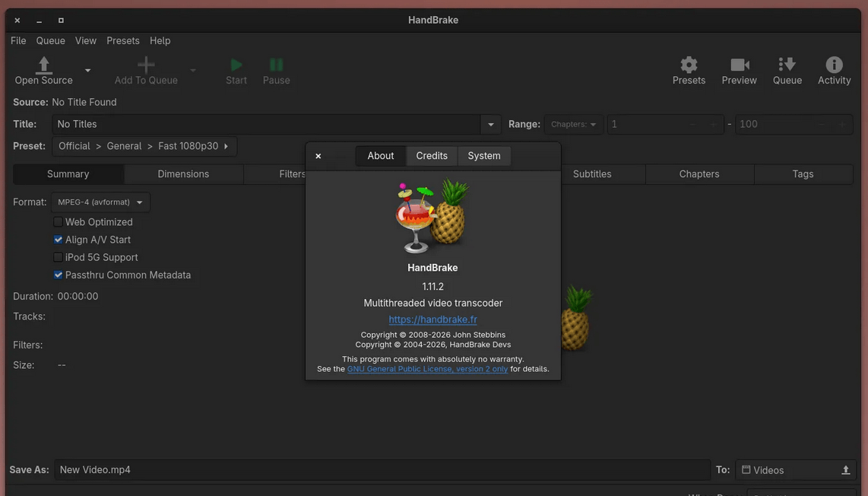Switch to the Dimensions tab
The width and height of the screenshot is (868, 496).
coord(183,174)
